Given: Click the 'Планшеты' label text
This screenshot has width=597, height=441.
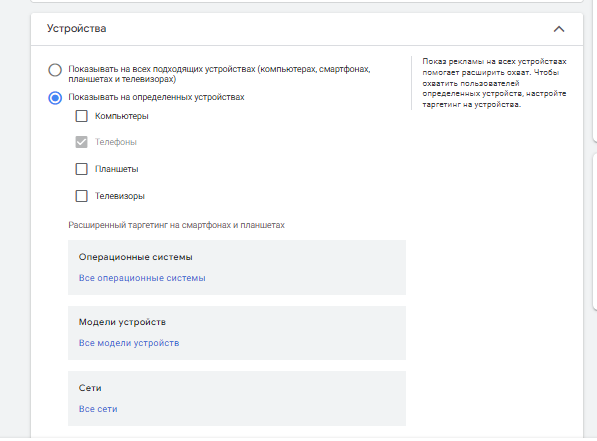Looking at the screenshot, I should click(117, 169).
